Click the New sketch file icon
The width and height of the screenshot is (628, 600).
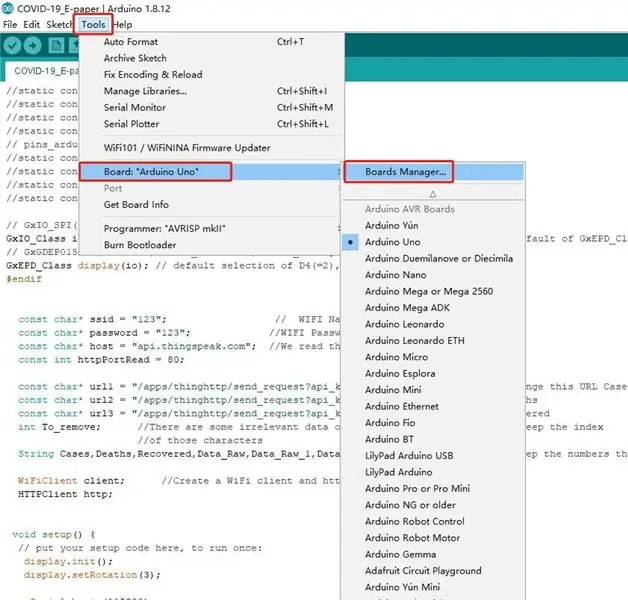[x=56, y=46]
